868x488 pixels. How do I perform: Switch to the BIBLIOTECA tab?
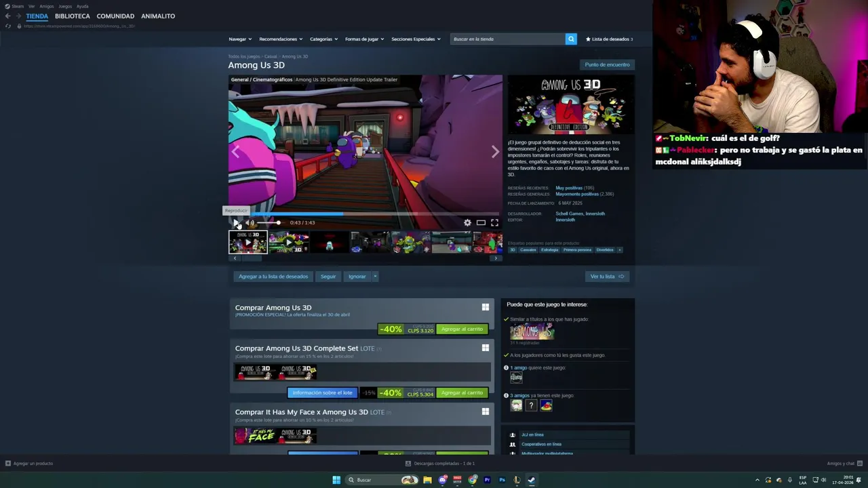pos(73,16)
